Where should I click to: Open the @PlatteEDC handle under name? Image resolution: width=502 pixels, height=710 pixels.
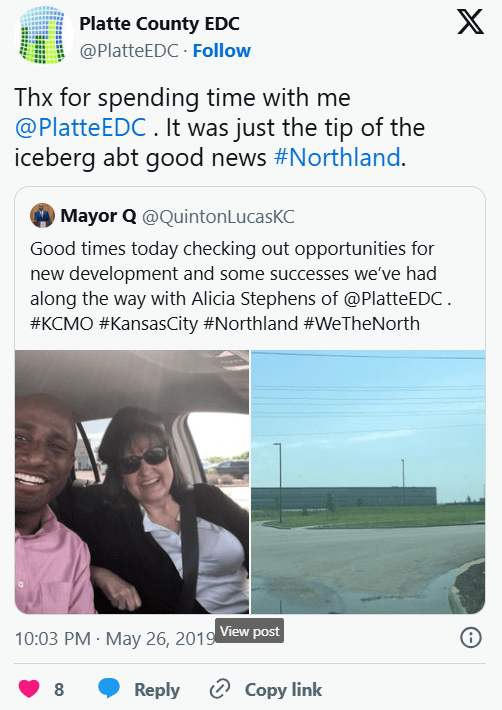coord(129,51)
